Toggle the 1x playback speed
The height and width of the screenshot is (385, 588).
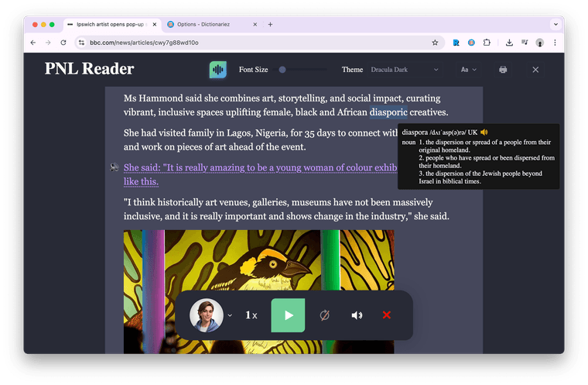[251, 315]
